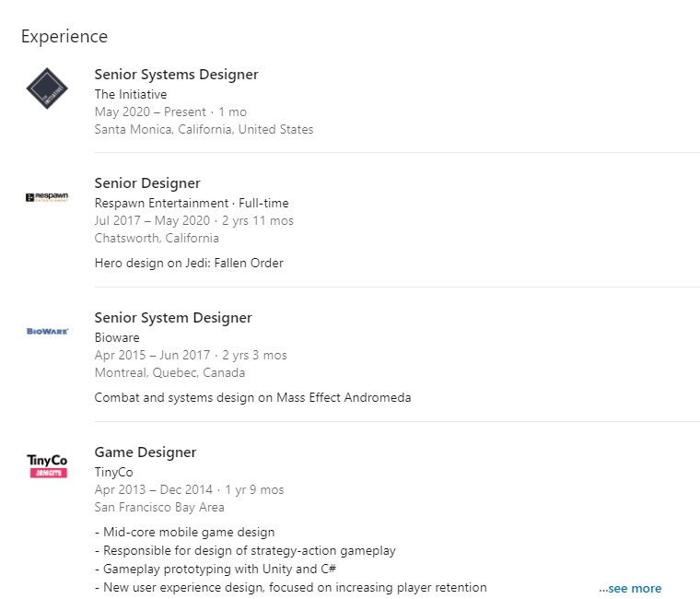Image resolution: width=700 pixels, height=599 pixels.
Task: Open the TinyCo company logo
Action: 47,466
